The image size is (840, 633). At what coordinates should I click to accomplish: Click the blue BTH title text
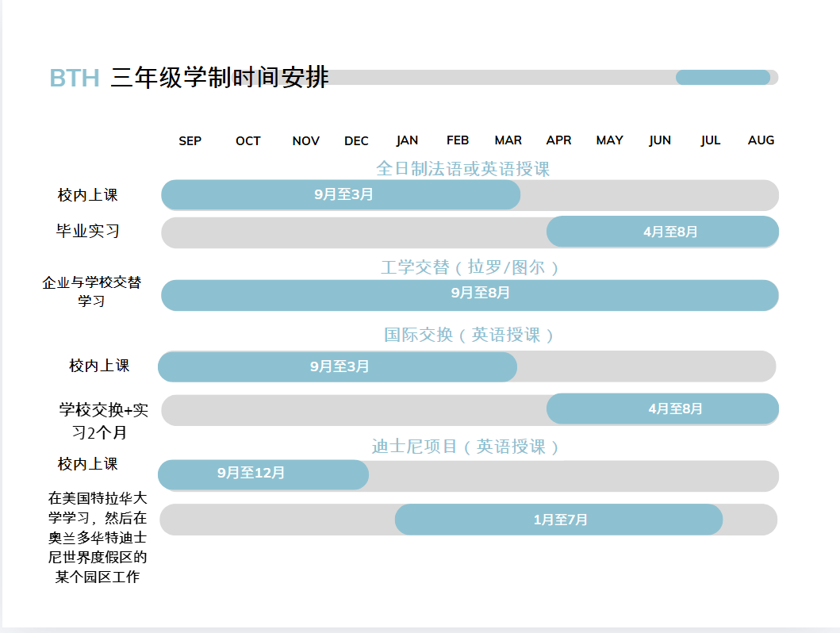(74, 78)
